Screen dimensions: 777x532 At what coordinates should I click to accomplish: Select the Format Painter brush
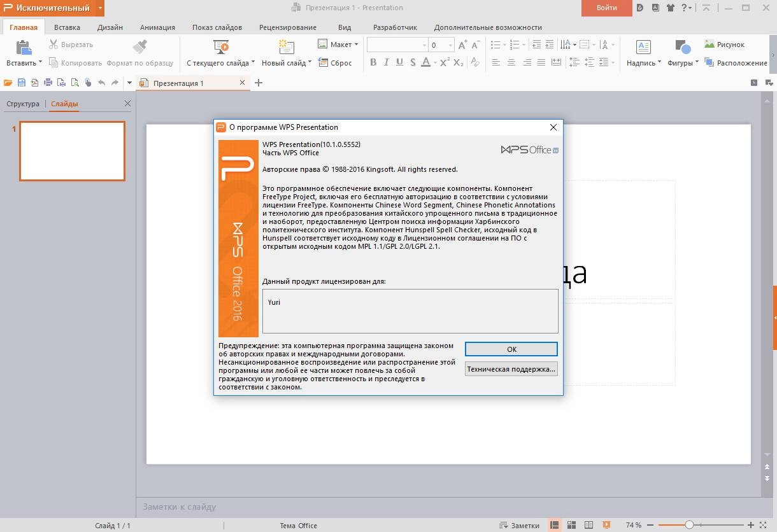point(139,47)
